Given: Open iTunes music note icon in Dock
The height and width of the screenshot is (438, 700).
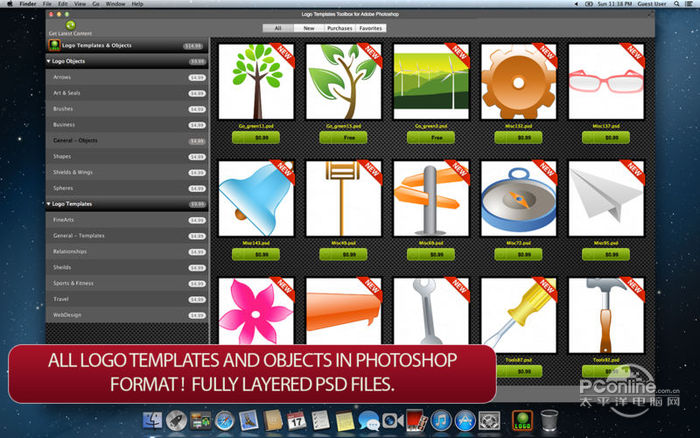Looking at the screenshot, I should tap(441, 421).
